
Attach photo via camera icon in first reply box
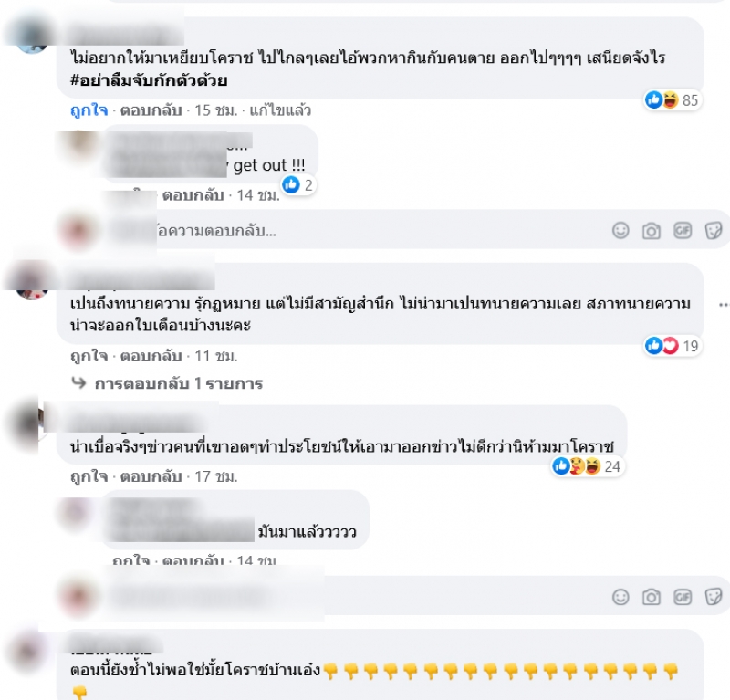point(652,231)
